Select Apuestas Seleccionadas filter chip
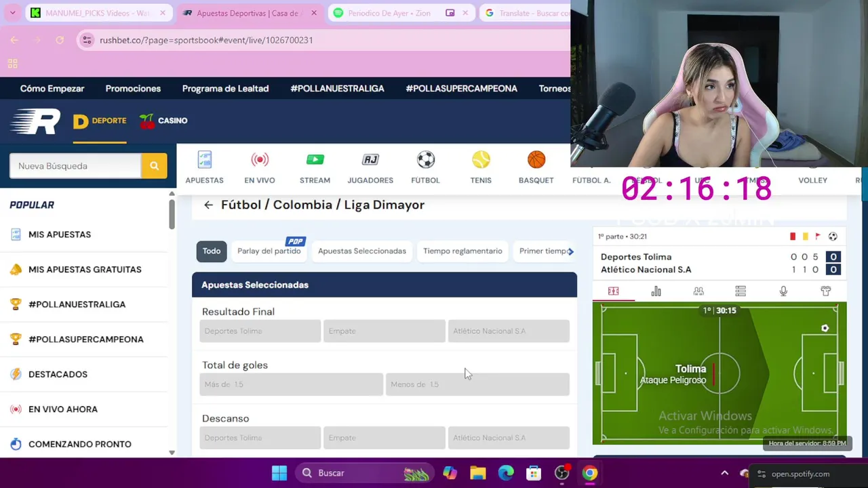868x488 pixels. (362, 251)
